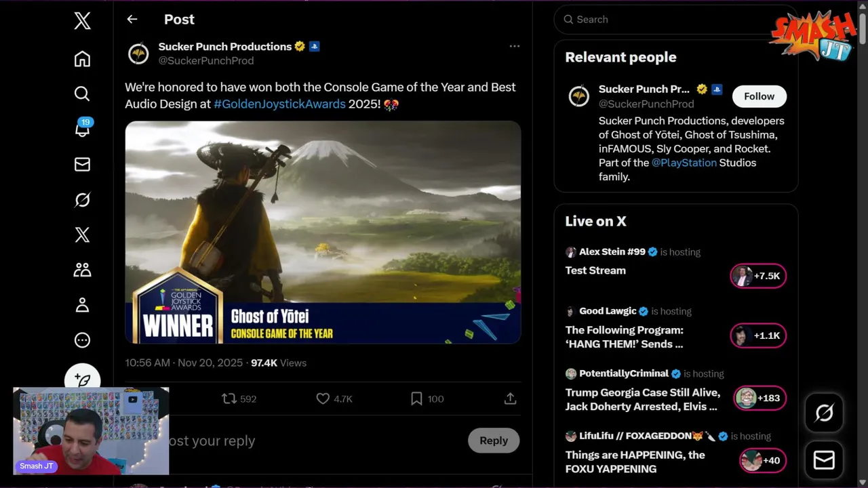
Task: Open the More circle icon in sidebar
Action: [82, 340]
